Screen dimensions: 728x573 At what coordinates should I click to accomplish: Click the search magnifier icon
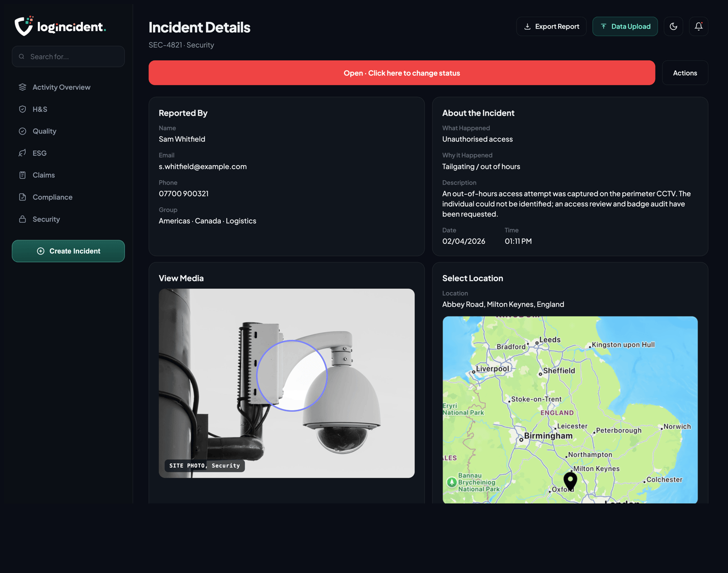click(x=22, y=57)
